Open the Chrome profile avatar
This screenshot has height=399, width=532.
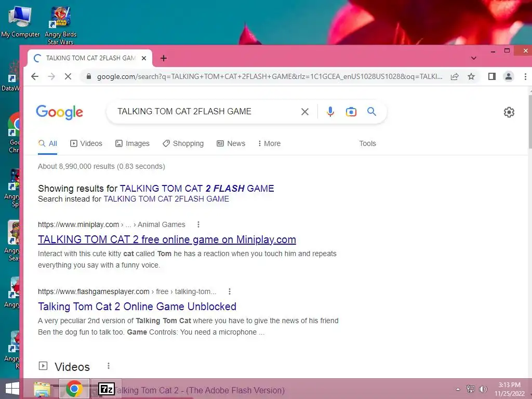508,76
